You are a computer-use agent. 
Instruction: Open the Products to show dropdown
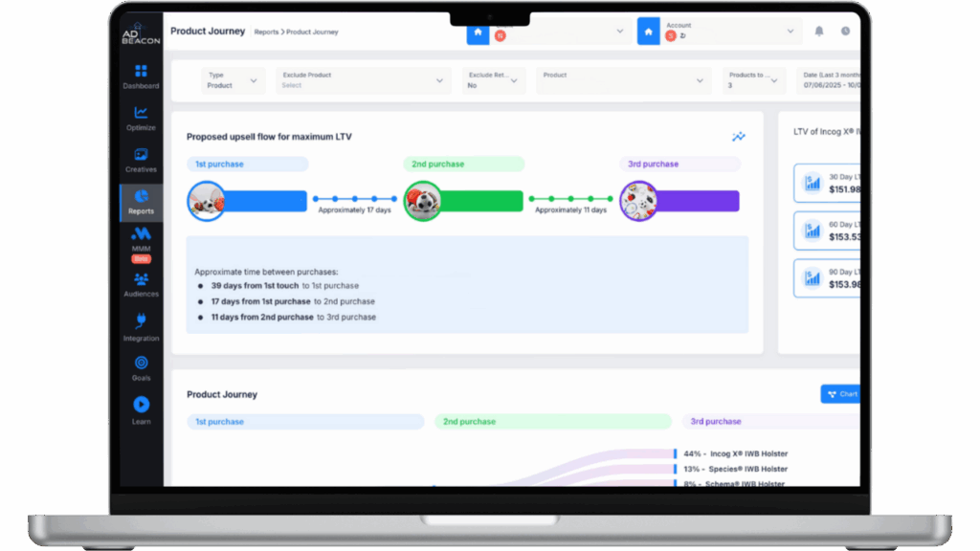pyautogui.click(x=753, y=80)
